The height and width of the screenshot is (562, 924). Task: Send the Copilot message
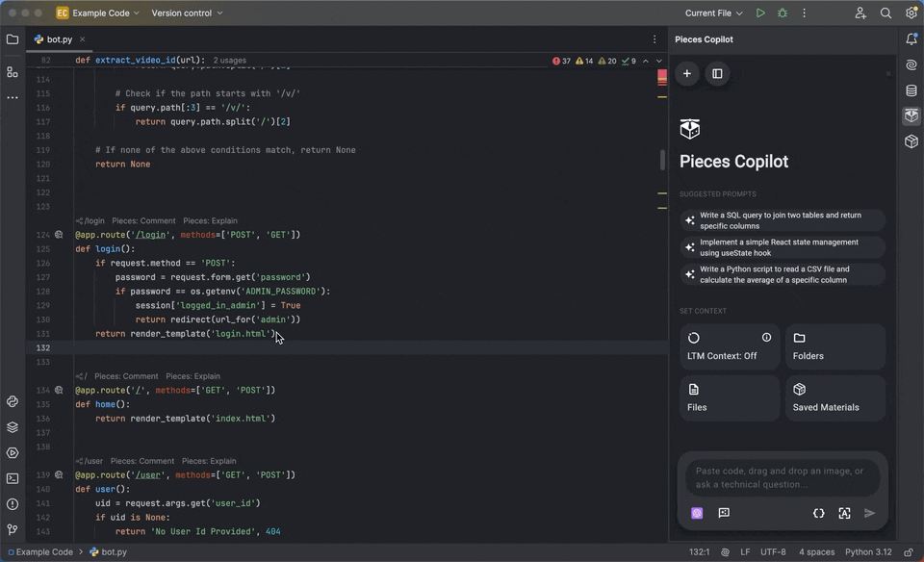point(870,513)
